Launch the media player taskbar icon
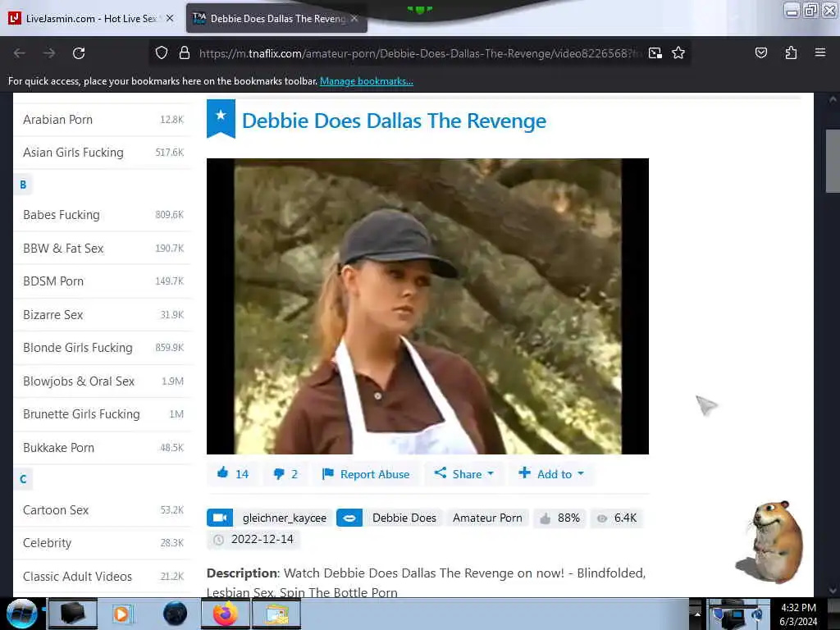 (122, 614)
